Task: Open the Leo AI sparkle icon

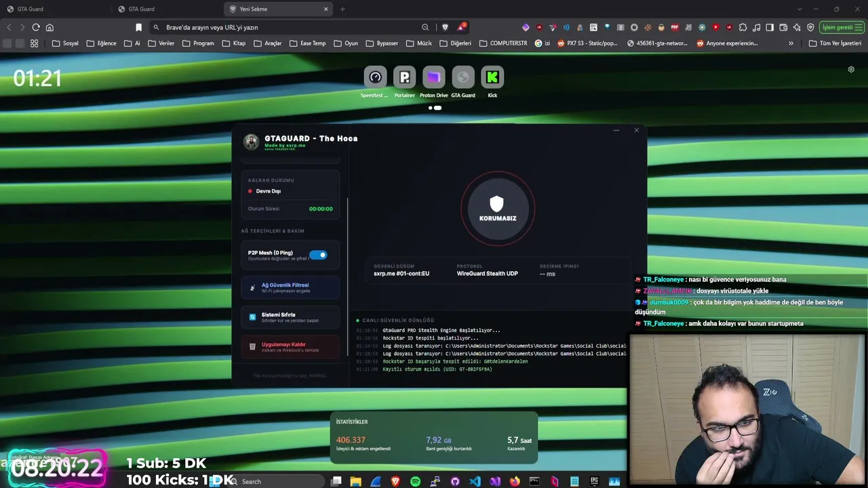Action: [797, 27]
